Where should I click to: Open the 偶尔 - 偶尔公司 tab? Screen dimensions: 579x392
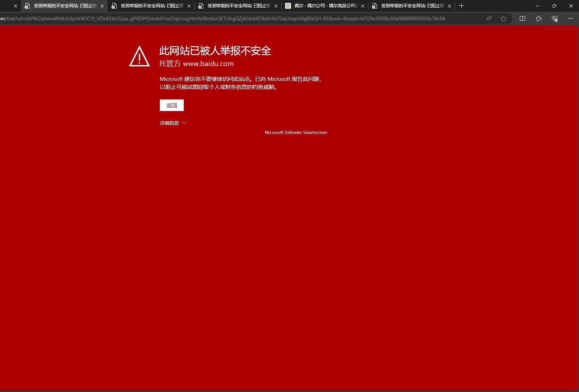325,6
